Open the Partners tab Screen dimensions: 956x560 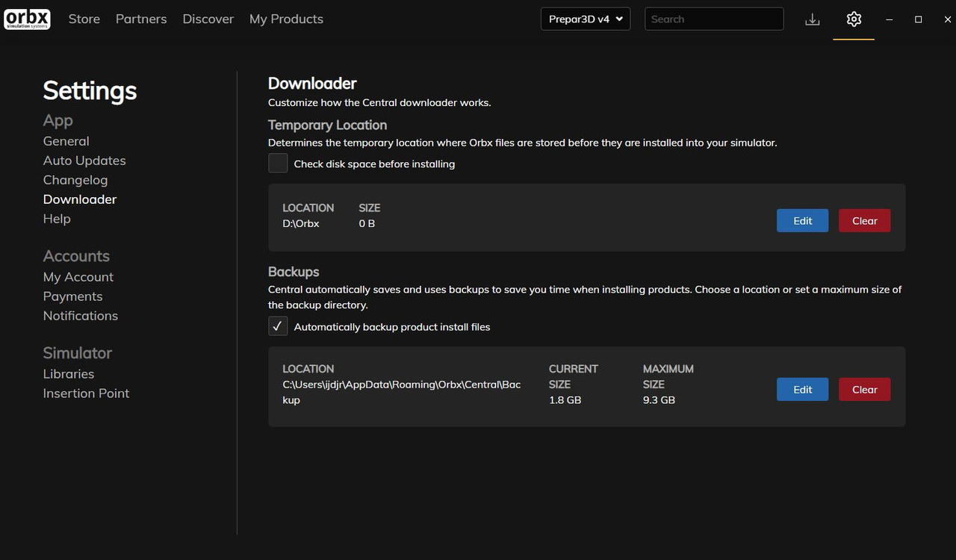(141, 19)
